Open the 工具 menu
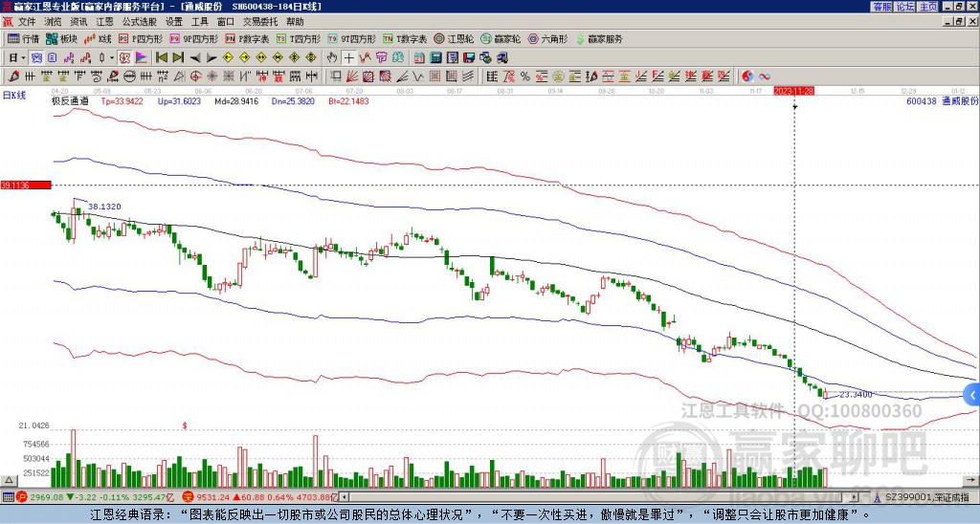Screen dimensions: 980x524 coord(199,22)
